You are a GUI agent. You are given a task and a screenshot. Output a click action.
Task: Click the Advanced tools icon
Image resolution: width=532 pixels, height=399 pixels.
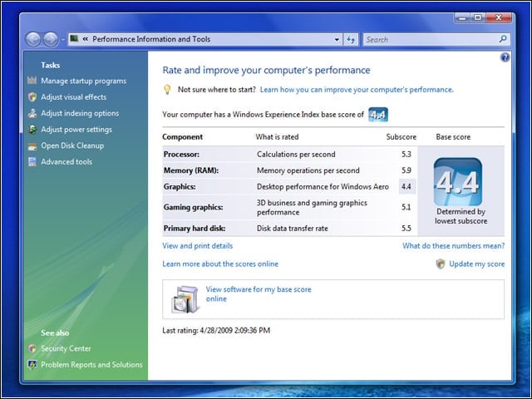pos(32,162)
